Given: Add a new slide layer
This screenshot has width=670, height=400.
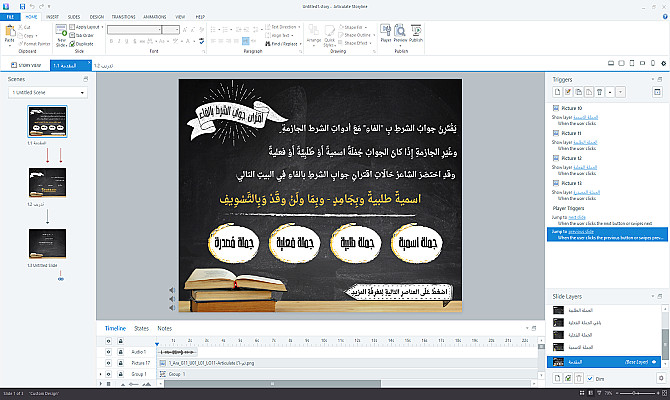Looking at the screenshot, I should point(557,378).
